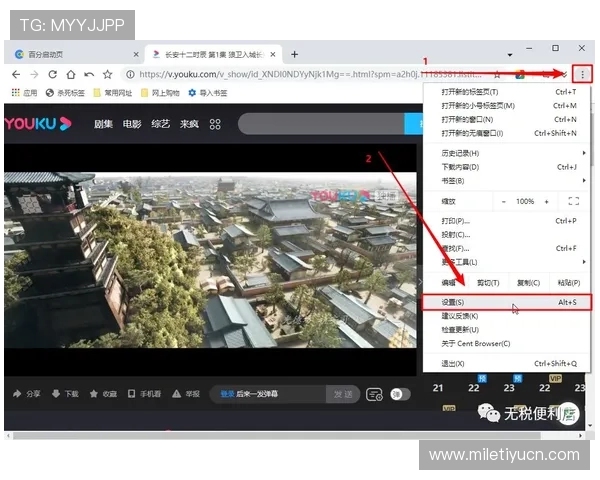
Task: Open the 综艺 category
Action: [x=161, y=124]
